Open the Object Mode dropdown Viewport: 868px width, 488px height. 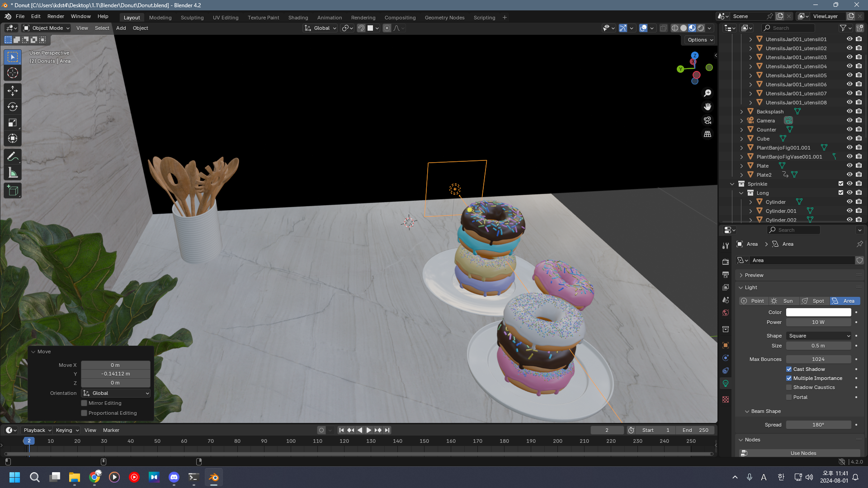[x=47, y=28]
